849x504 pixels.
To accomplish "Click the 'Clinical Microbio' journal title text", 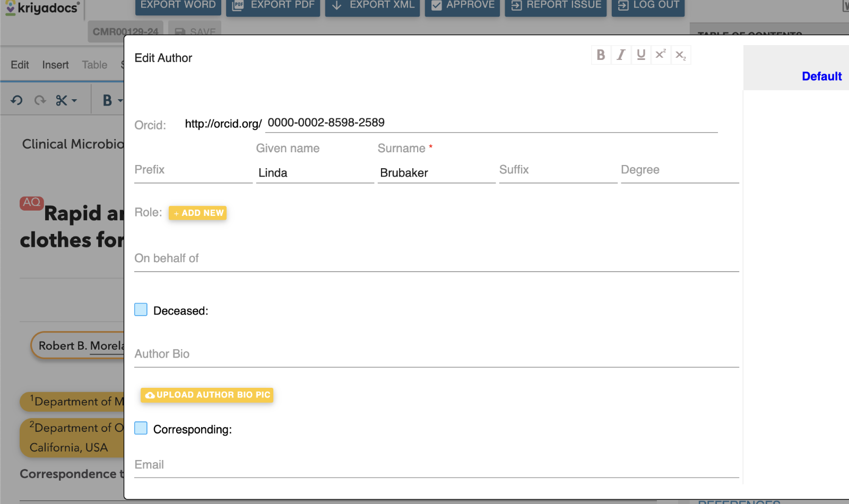I will pos(73,144).
